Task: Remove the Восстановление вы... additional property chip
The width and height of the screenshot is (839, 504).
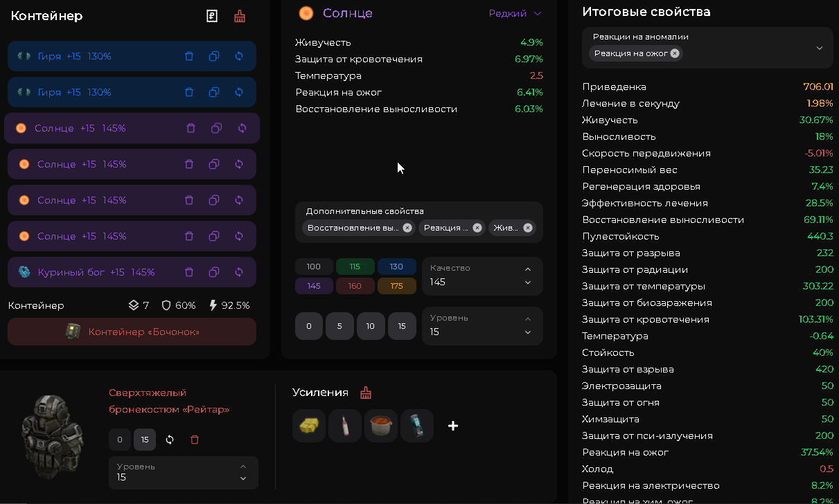Action: coord(407,228)
